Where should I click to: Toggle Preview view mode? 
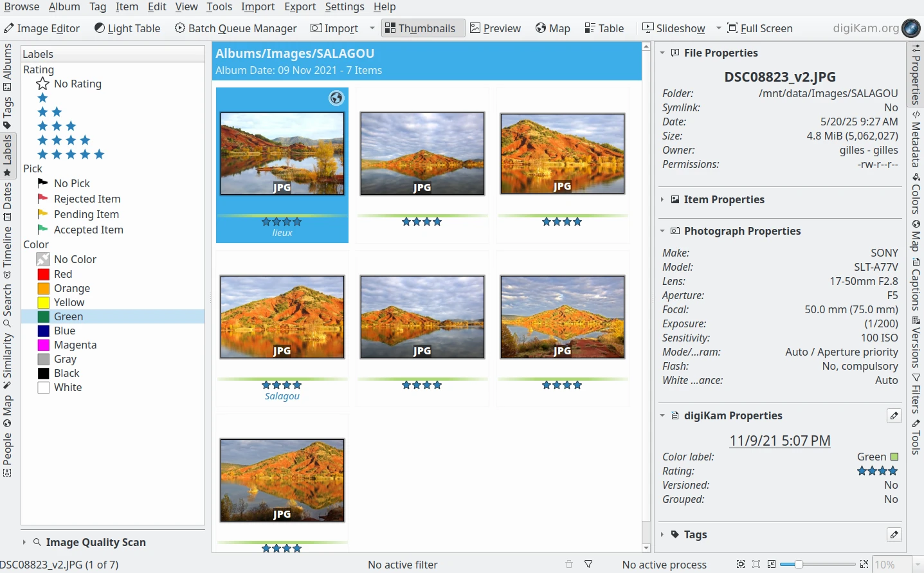click(495, 28)
